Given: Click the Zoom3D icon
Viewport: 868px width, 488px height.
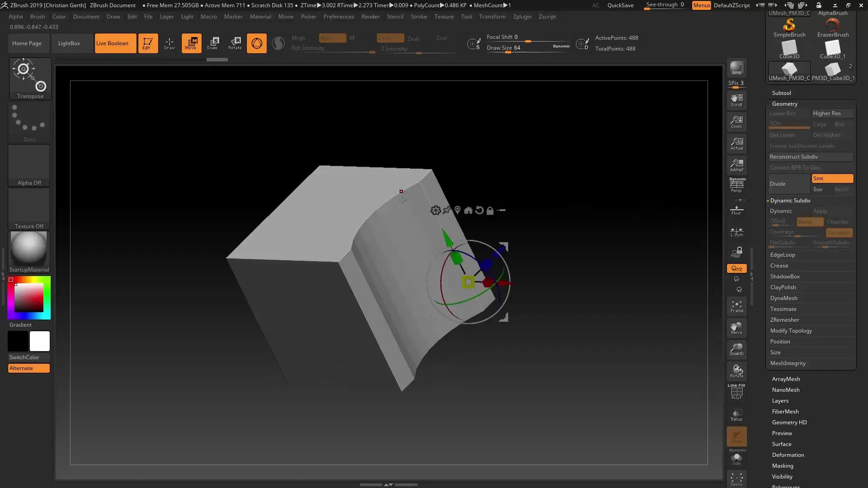Looking at the screenshot, I should pyautogui.click(x=736, y=349).
